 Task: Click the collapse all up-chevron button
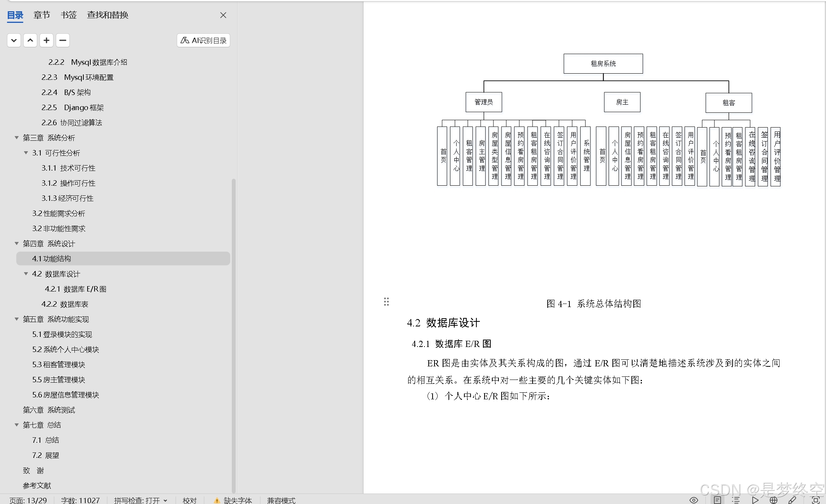(30, 40)
